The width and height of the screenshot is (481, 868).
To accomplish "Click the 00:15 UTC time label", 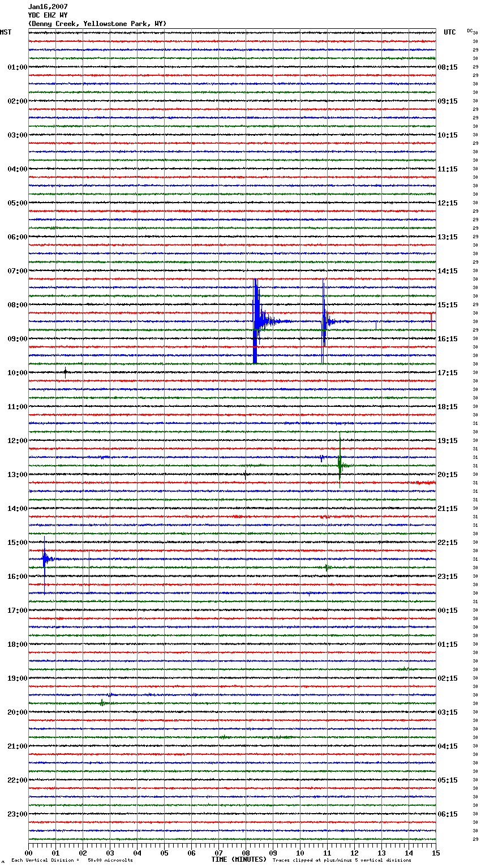I will (448, 611).
